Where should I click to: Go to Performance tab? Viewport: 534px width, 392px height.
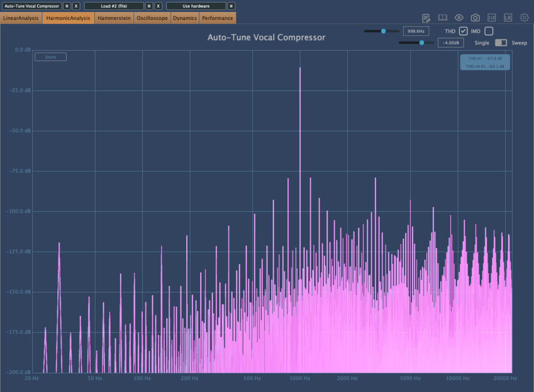[x=217, y=18]
